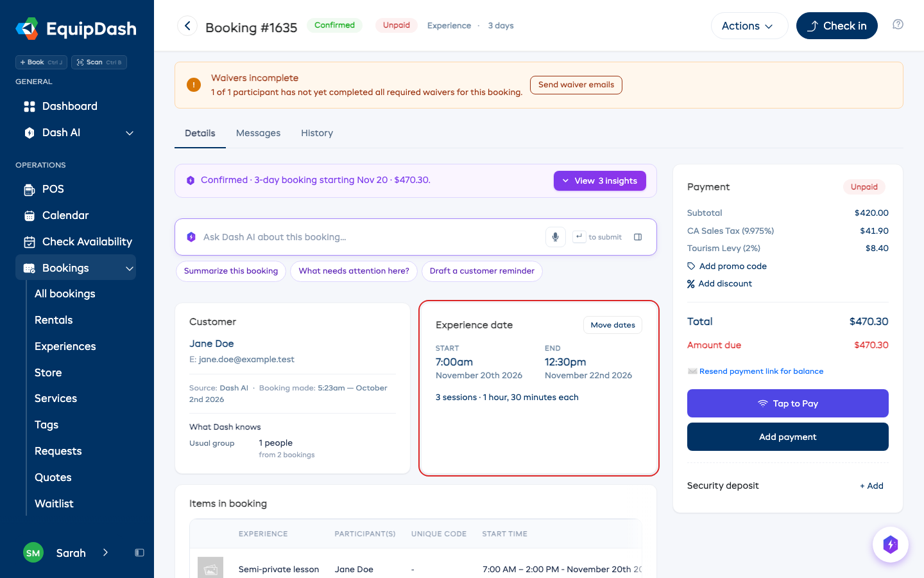Click the Calendar icon in sidebar

click(30, 216)
